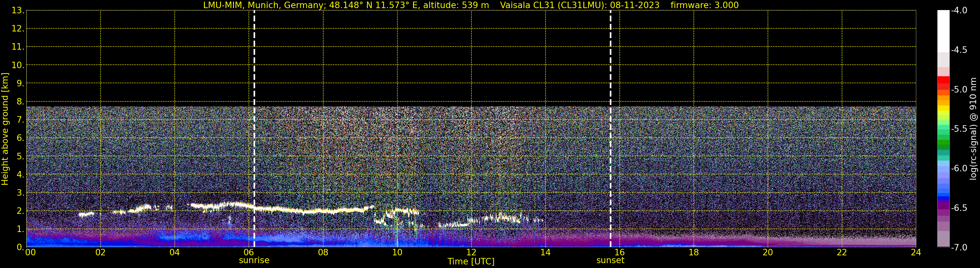This screenshot has height=268, width=980.
Task: Click the time axis tick "08"
Action: point(323,252)
